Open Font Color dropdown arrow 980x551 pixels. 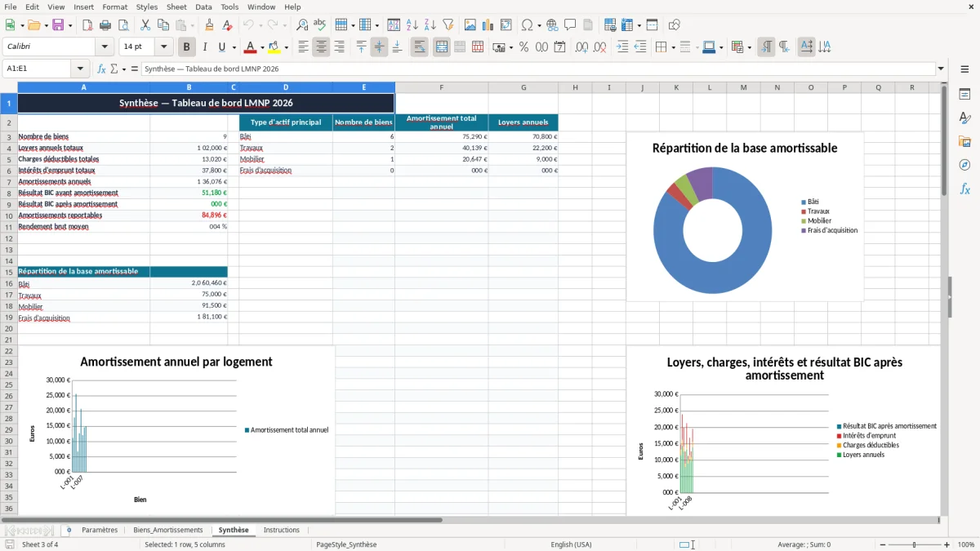[262, 47]
